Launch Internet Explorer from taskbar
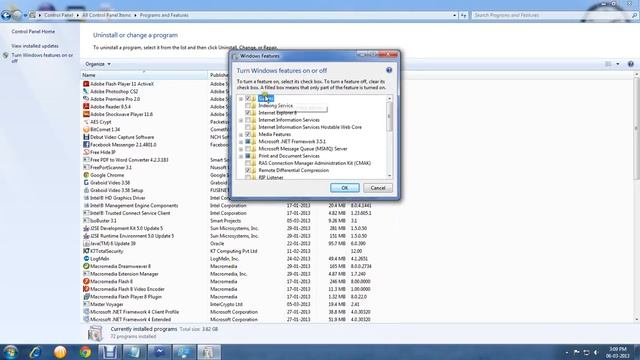The image size is (640, 360). [35, 352]
